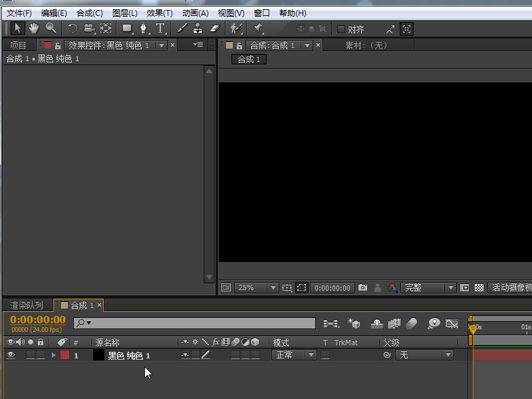Click the viewer 0:00:00:00 current time button
The width and height of the screenshot is (532, 399).
(332, 288)
